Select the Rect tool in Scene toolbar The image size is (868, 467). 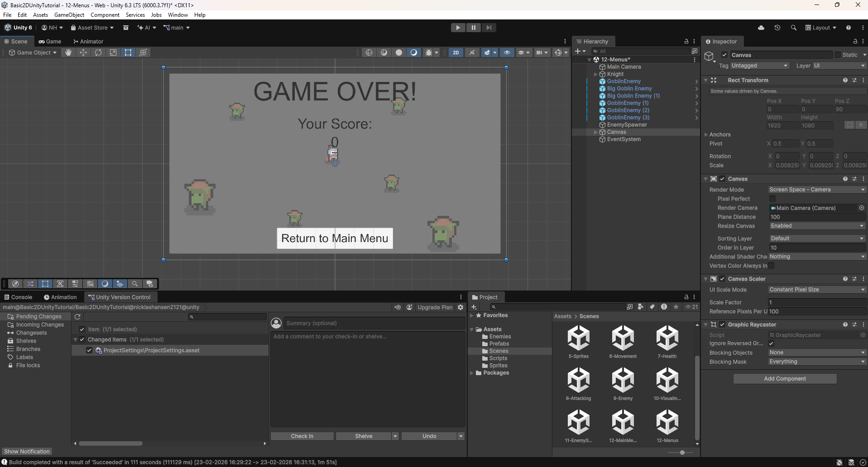click(128, 52)
